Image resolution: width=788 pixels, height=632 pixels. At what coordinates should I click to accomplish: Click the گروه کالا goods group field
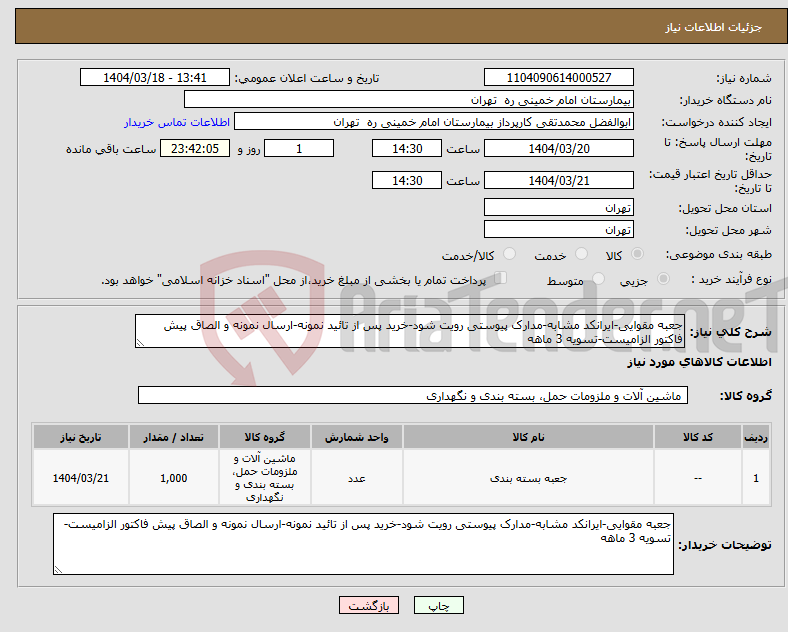click(x=413, y=395)
